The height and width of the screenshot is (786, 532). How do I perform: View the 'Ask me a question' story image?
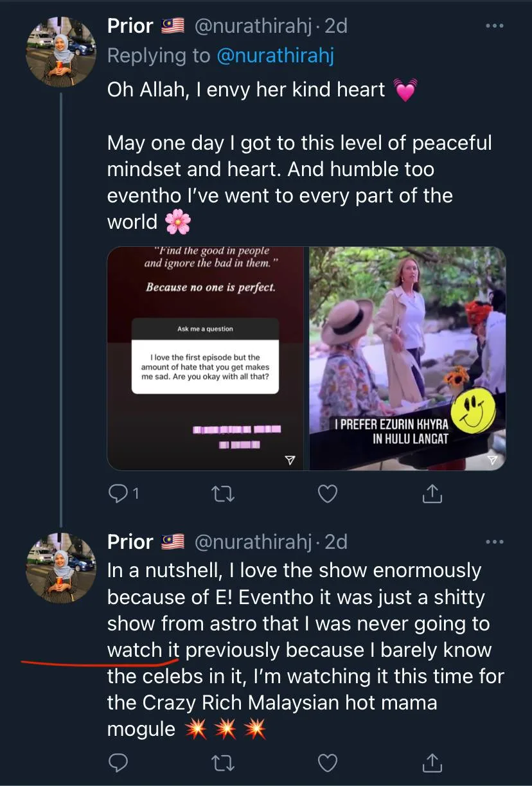[x=207, y=358]
